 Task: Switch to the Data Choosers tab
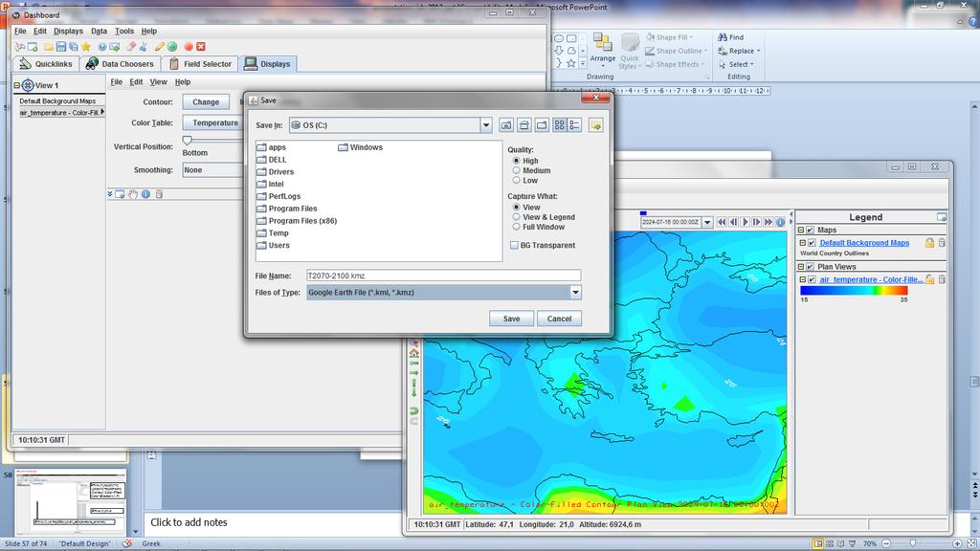point(120,64)
